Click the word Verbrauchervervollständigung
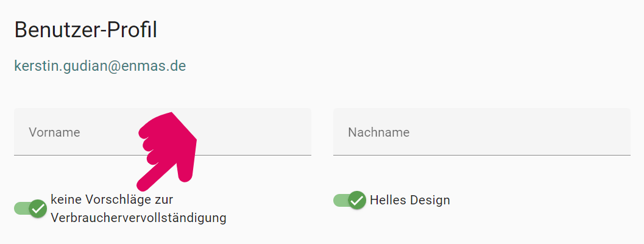 (138, 218)
